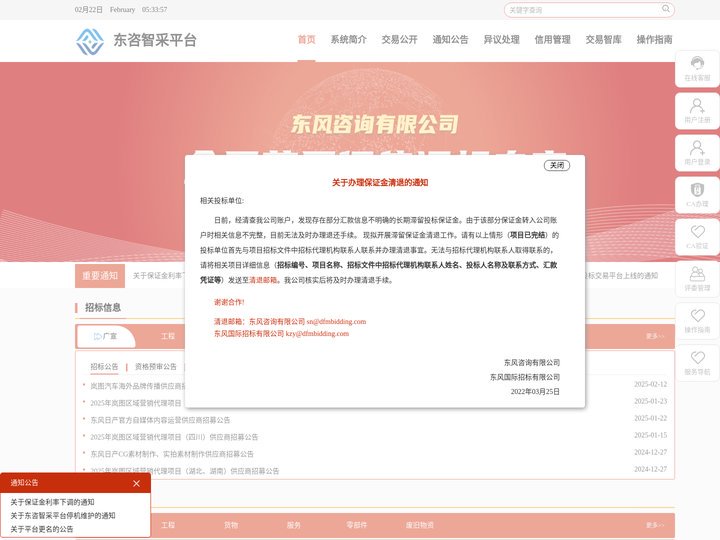Open the CA办理 shield icon
This screenshot has width=720, height=540.
(x=697, y=189)
